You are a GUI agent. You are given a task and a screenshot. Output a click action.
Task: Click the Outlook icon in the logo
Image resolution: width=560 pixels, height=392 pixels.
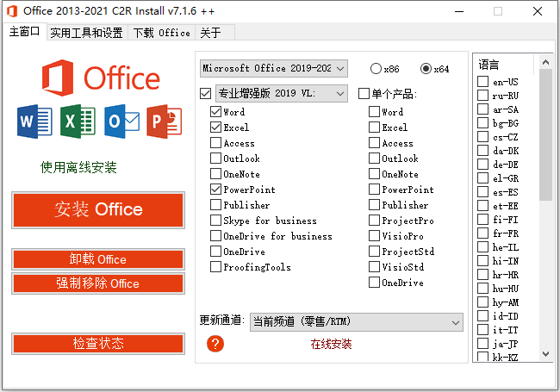tap(119, 121)
